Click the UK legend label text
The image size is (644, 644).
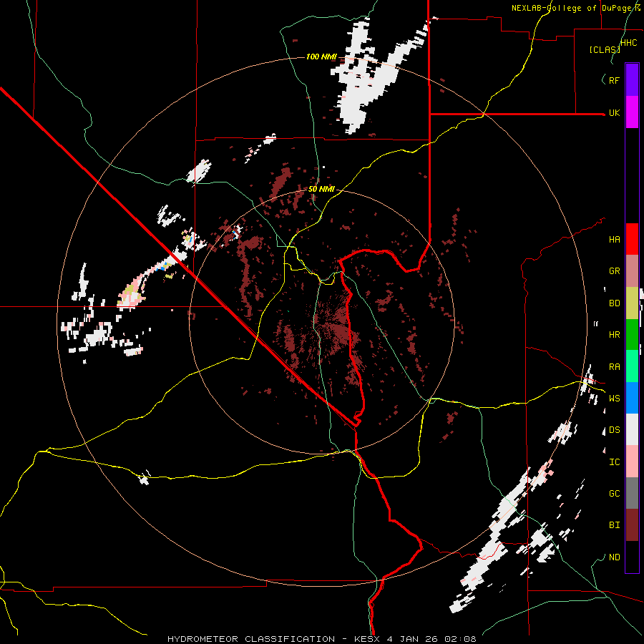click(614, 113)
